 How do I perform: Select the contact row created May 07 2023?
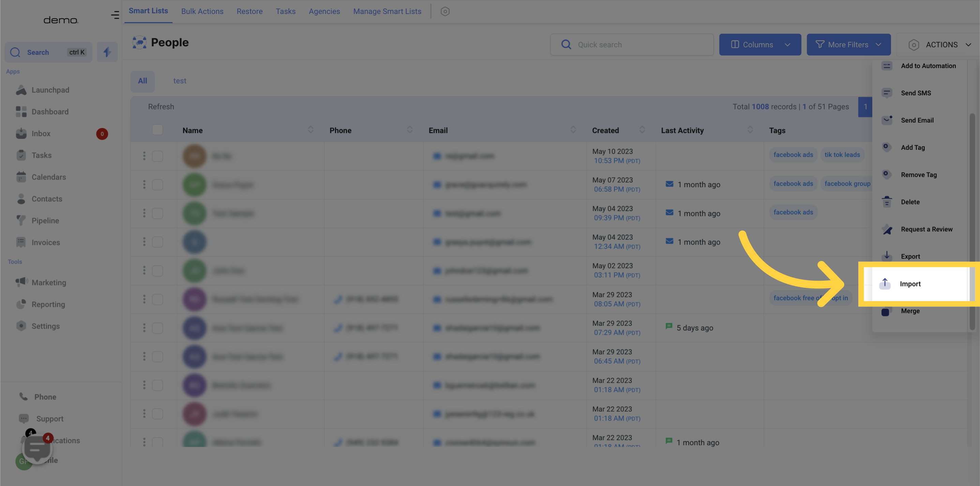tap(157, 185)
